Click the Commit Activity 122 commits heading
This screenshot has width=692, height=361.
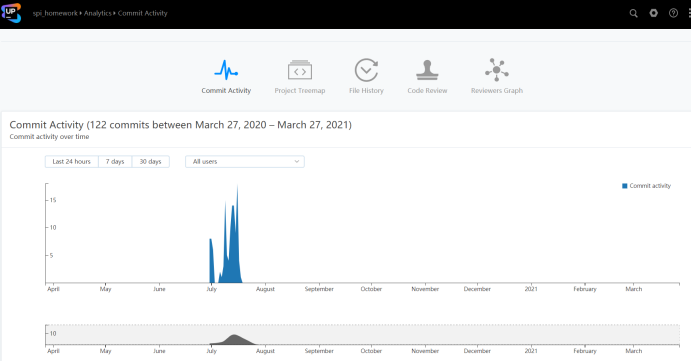(x=181, y=125)
